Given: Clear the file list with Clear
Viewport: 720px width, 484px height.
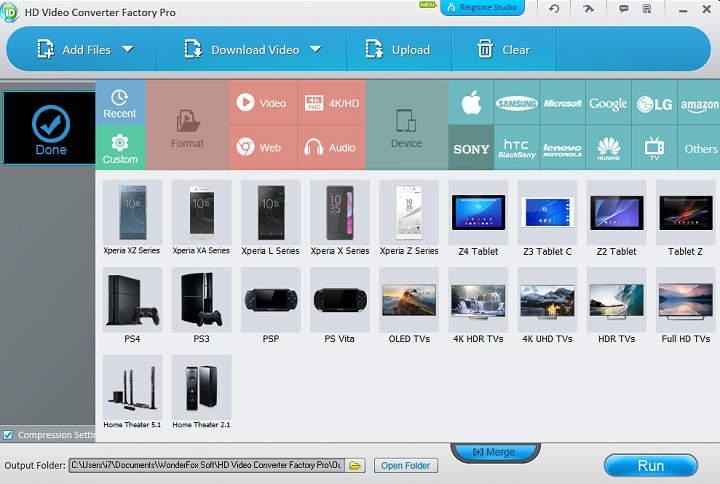Looking at the screenshot, I should click(504, 49).
